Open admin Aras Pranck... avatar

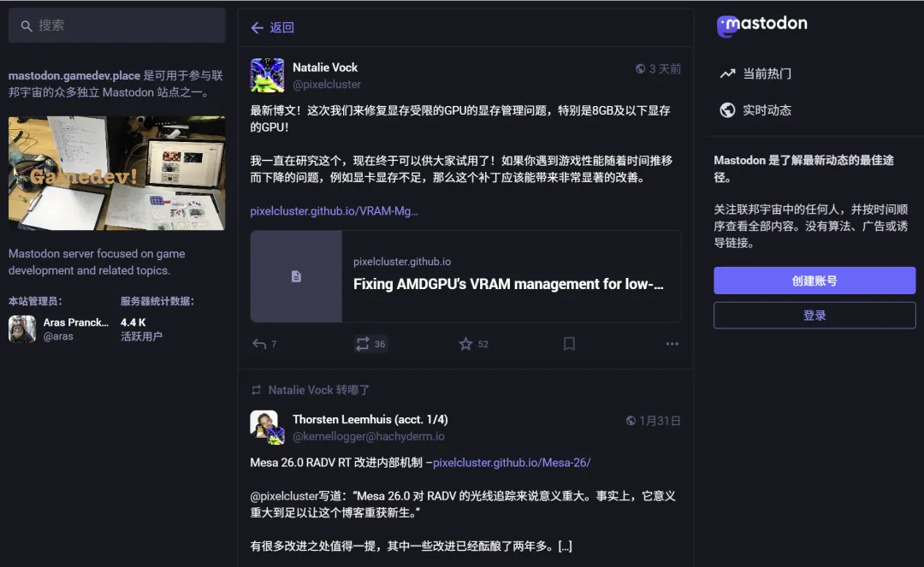[x=22, y=329]
